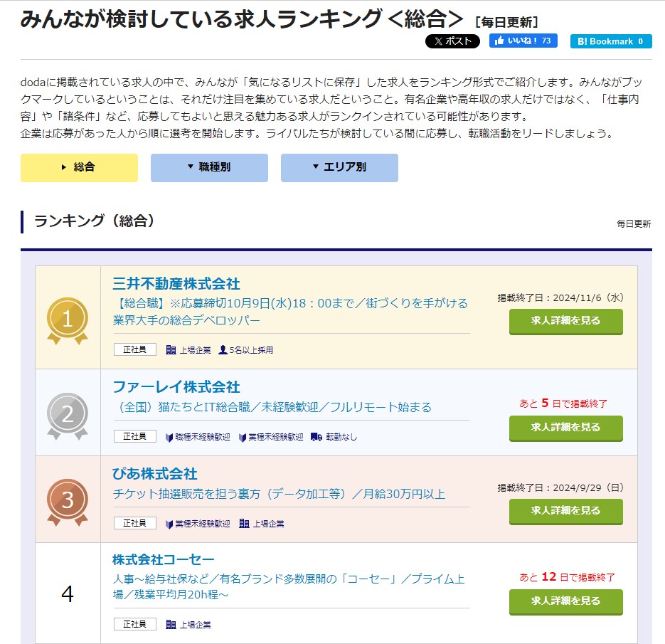The height and width of the screenshot is (644, 665).
Task: Click the 正社員 tag in ファーレイ row
Action: (x=135, y=436)
